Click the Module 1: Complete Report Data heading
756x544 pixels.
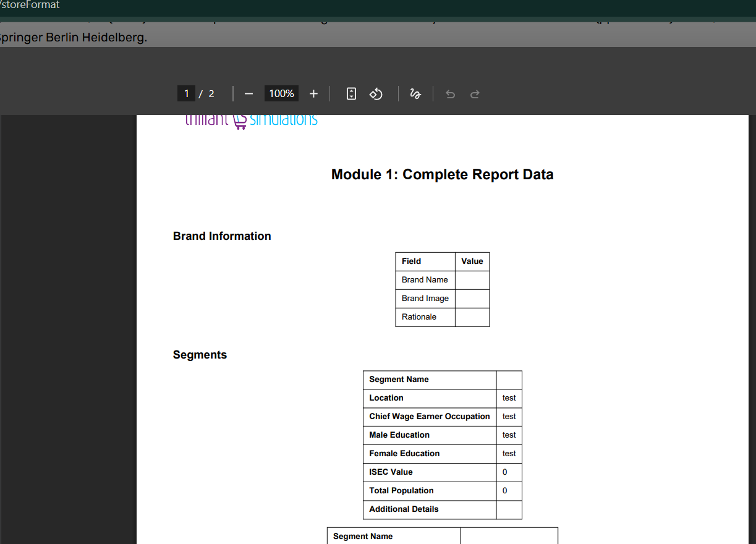pyautogui.click(x=442, y=175)
